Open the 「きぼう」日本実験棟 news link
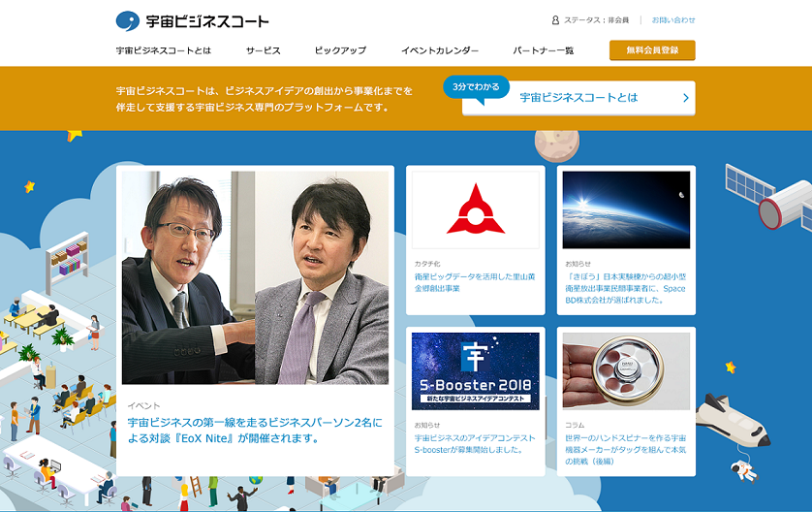 [626, 289]
